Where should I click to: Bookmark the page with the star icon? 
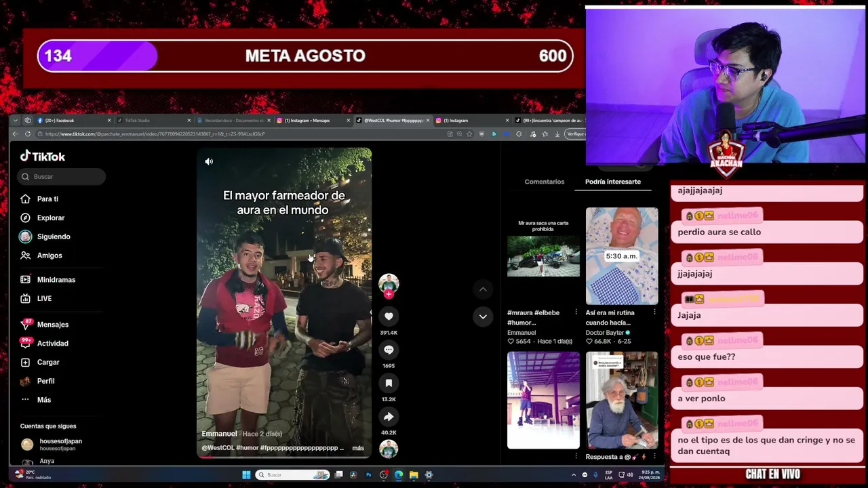click(469, 134)
